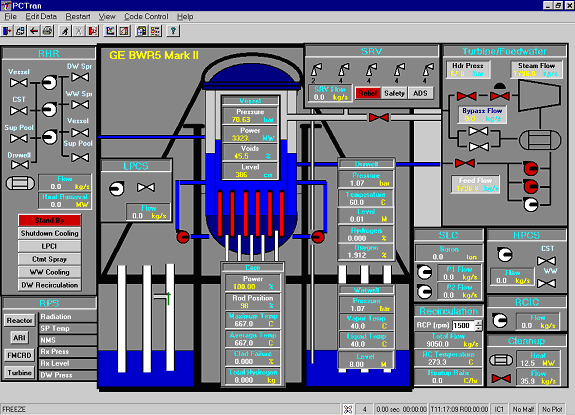Toggle the SRV Safety mode button
This screenshot has width=575, height=415.
click(394, 93)
